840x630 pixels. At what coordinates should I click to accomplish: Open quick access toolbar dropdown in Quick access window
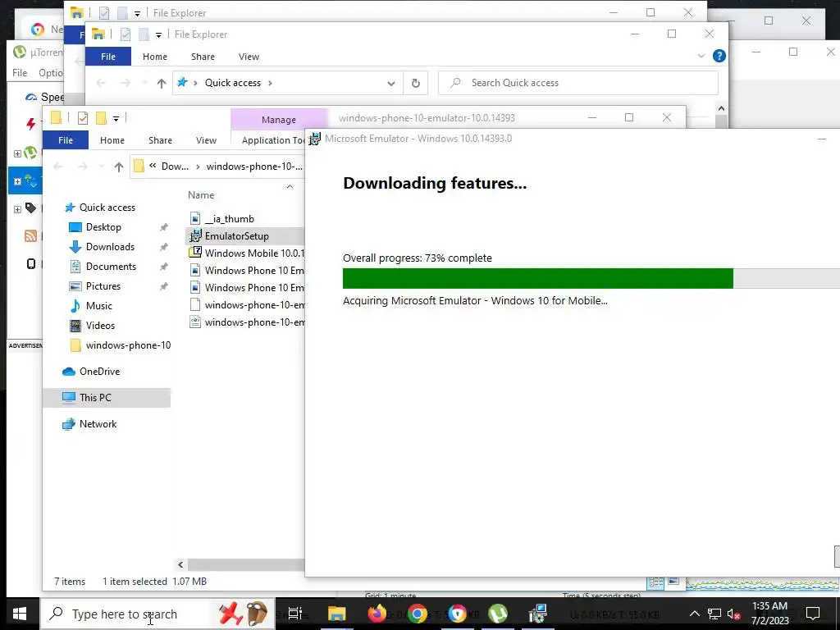(x=158, y=34)
